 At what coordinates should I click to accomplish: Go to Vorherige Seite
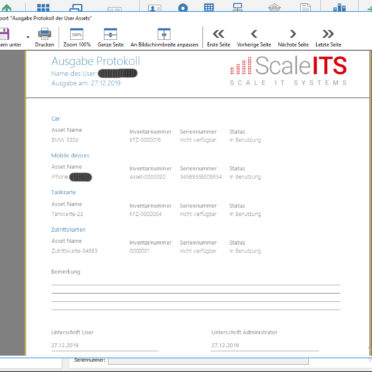pyautogui.click(x=254, y=38)
